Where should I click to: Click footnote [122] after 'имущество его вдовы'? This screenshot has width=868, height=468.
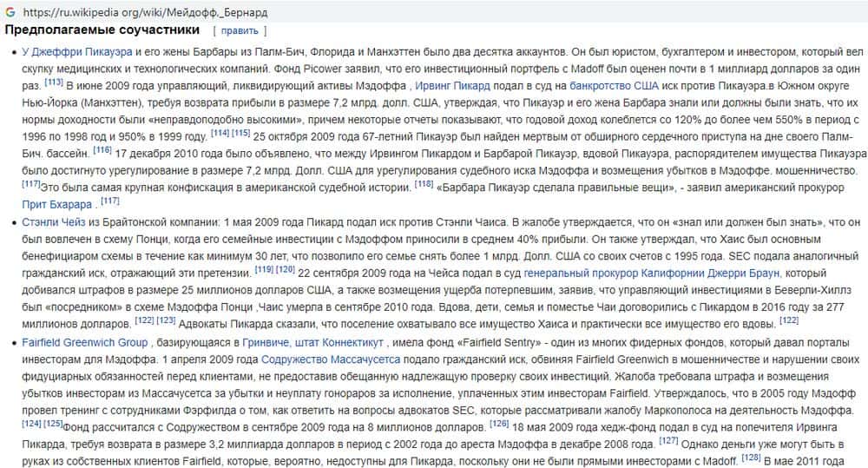(789, 320)
